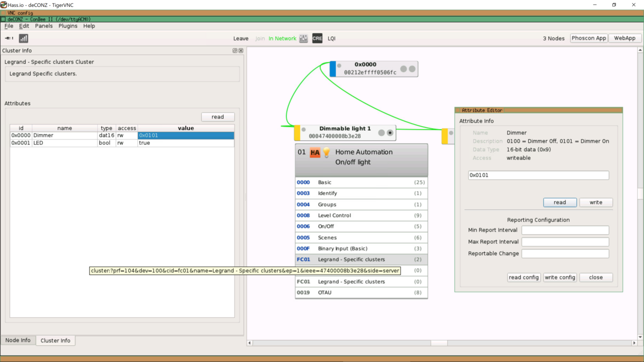Click the write config button

pyautogui.click(x=560, y=277)
